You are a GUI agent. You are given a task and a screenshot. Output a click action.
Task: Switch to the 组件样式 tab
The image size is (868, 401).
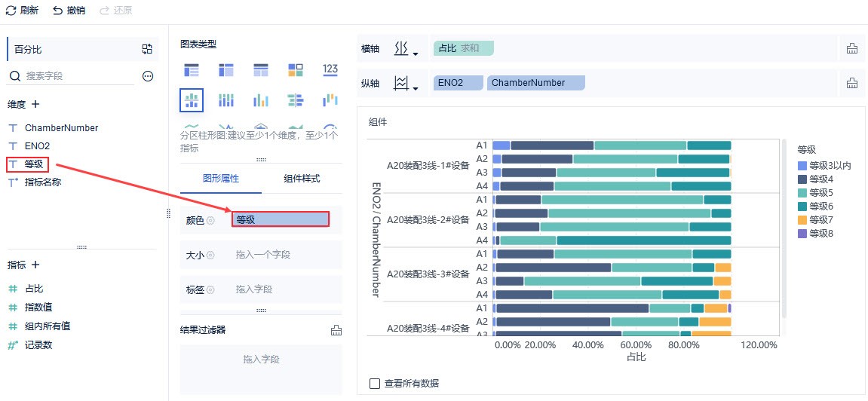(302, 179)
